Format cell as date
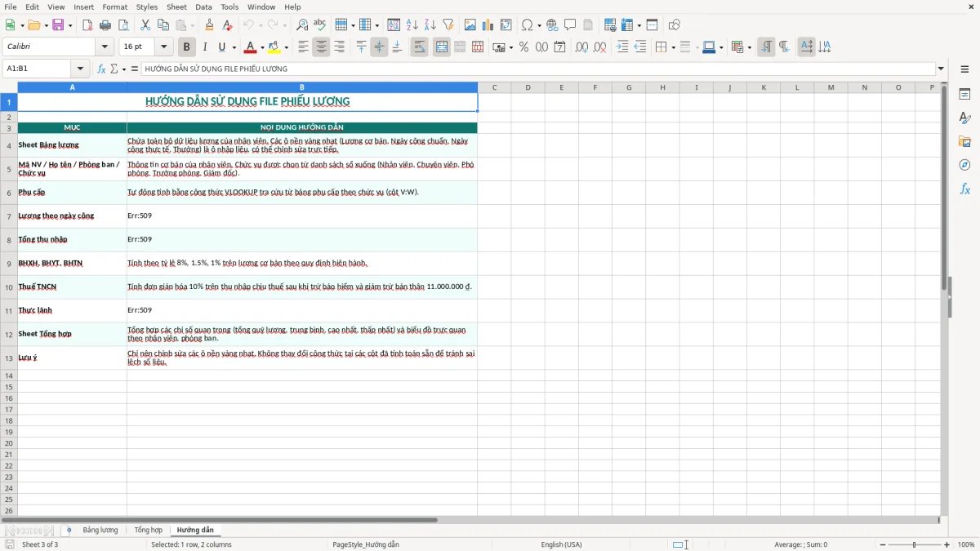 559,47
